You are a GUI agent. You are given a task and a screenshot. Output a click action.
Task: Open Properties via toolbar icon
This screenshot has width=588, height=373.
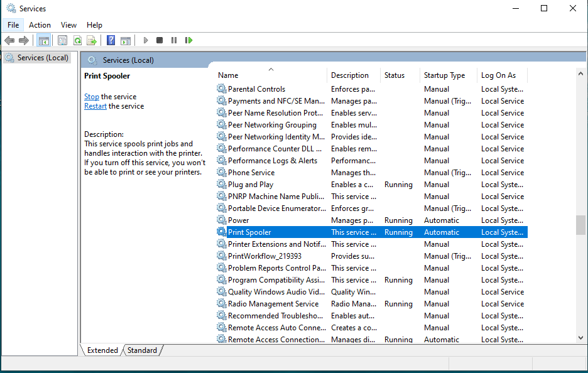(62, 40)
